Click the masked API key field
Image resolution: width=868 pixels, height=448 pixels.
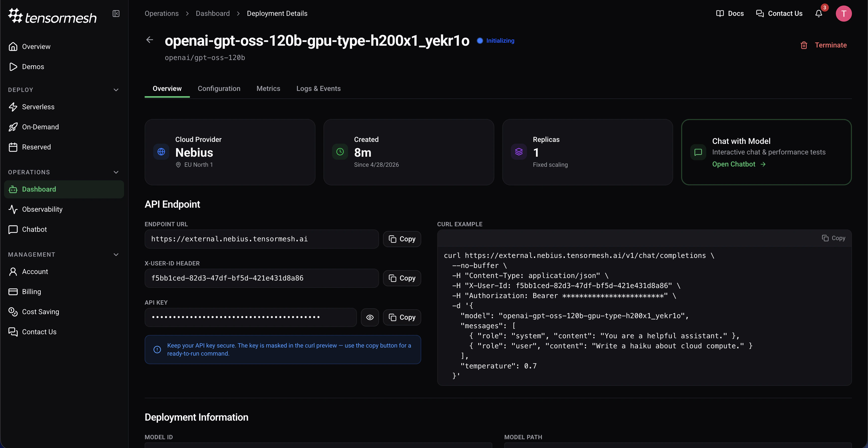coord(250,317)
